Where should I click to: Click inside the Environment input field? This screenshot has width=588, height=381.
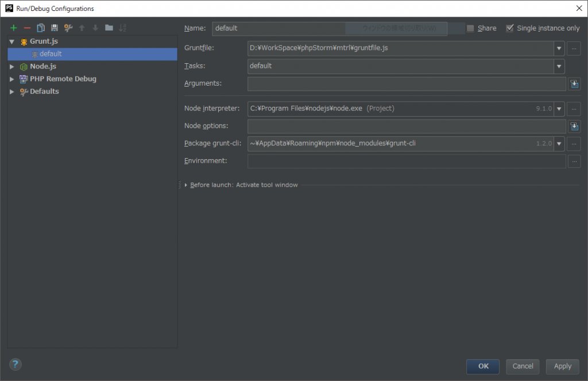pos(406,161)
